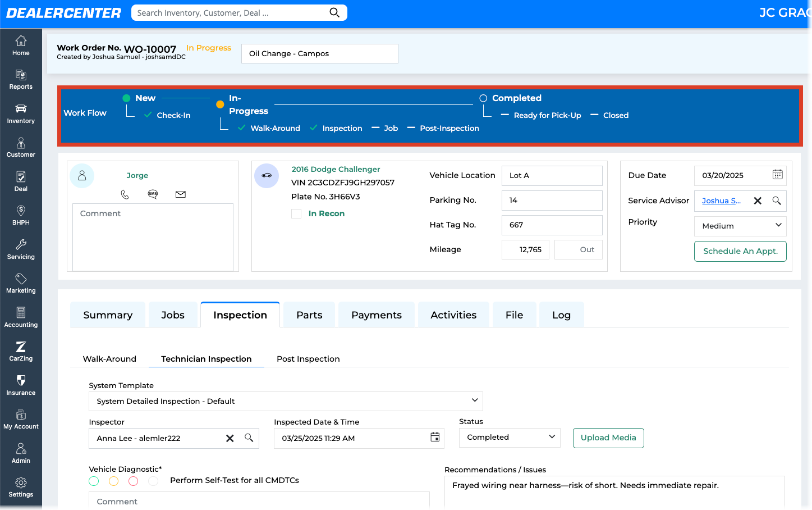Viewport: 812px width, 510px height.
Task: Open Reports in the sidebar
Action: click(x=21, y=80)
